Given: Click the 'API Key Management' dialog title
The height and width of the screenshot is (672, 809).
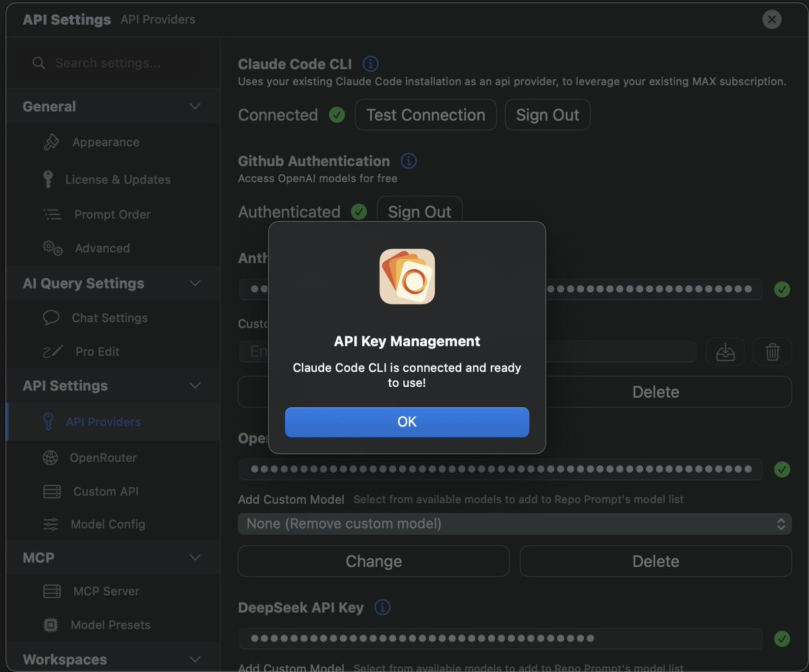Looking at the screenshot, I should coord(407,341).
